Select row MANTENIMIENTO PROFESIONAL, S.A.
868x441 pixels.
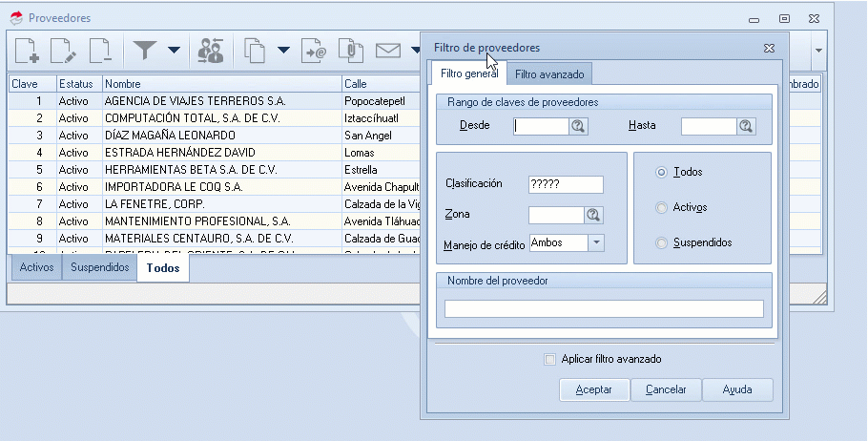click(x=215, y=221)
